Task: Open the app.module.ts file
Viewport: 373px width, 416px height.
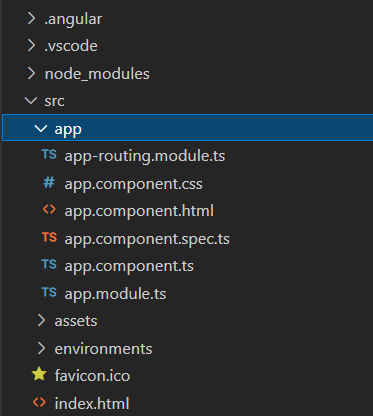Action: pyautogui.click(x=115, y=294)
